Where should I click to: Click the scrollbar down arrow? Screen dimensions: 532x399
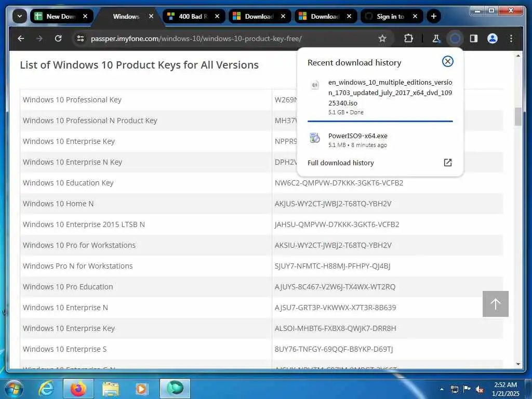[518, 364]
